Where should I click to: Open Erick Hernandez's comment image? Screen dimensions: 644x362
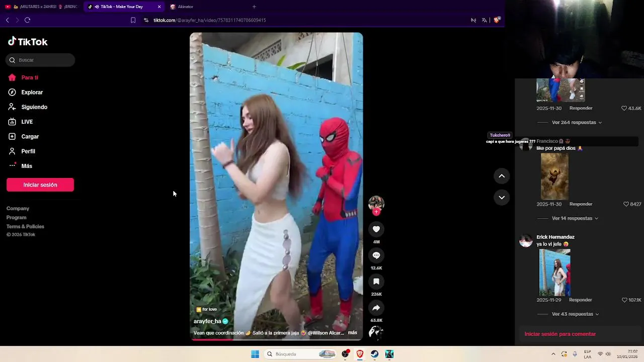(554, 272)
